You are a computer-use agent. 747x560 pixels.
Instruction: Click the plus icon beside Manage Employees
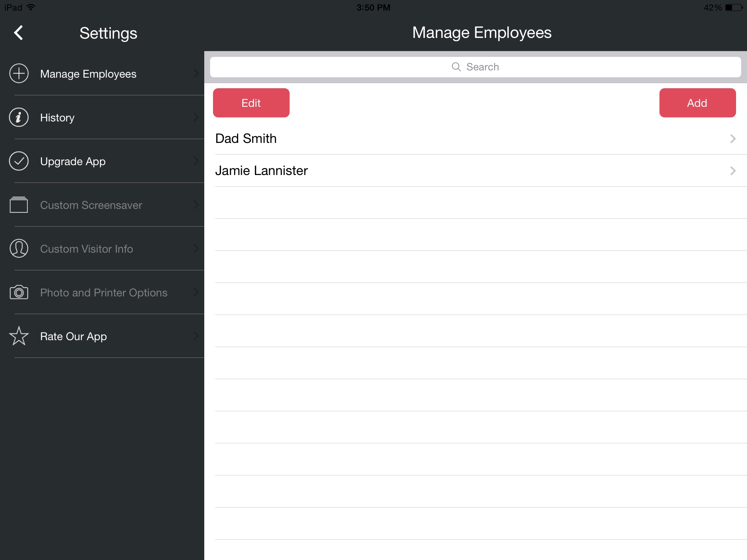click(x=19, y=74)
